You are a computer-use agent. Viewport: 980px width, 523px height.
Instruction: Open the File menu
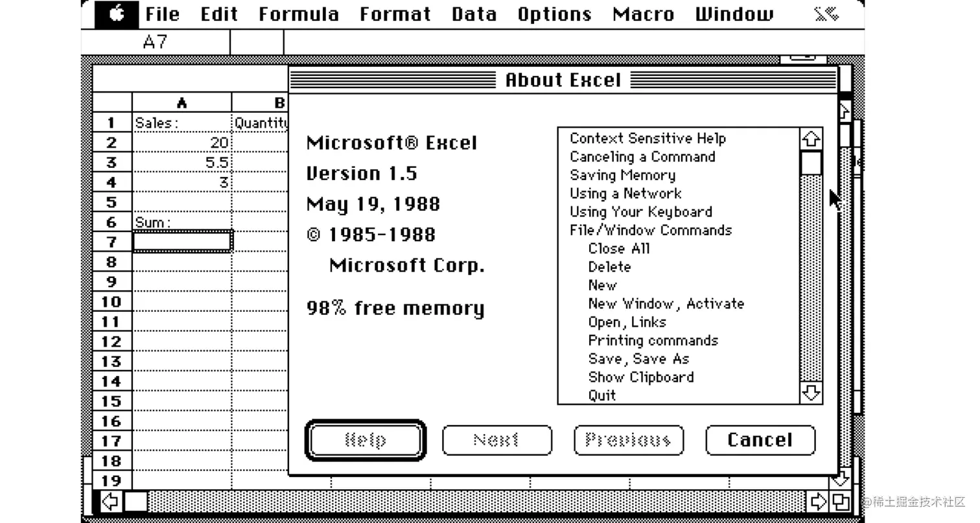tap(162, 14)
